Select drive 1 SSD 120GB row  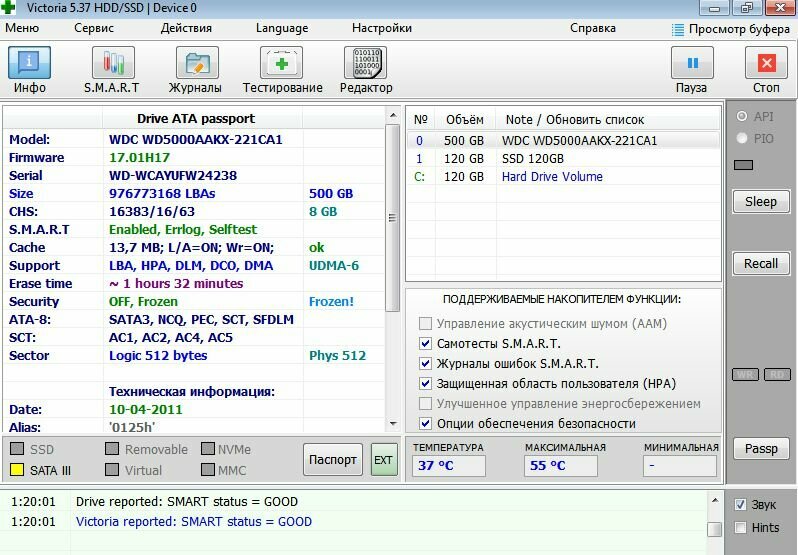pos(563,159)
